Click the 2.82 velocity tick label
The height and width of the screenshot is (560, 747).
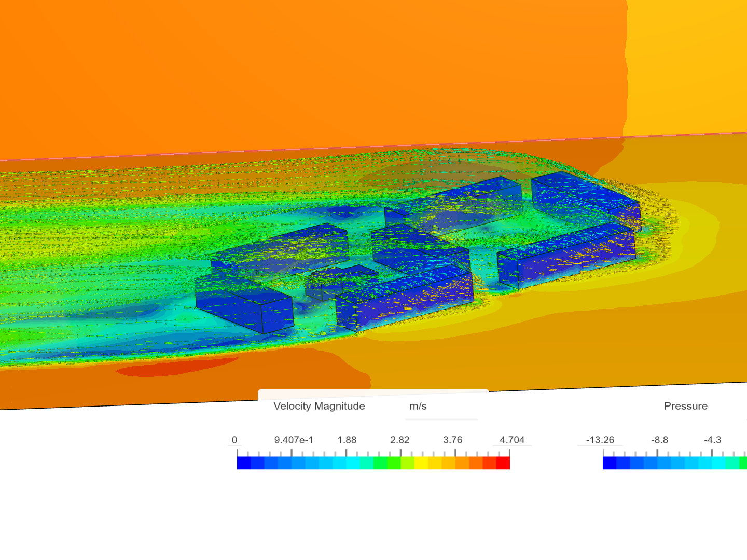(x=400, y=440)
